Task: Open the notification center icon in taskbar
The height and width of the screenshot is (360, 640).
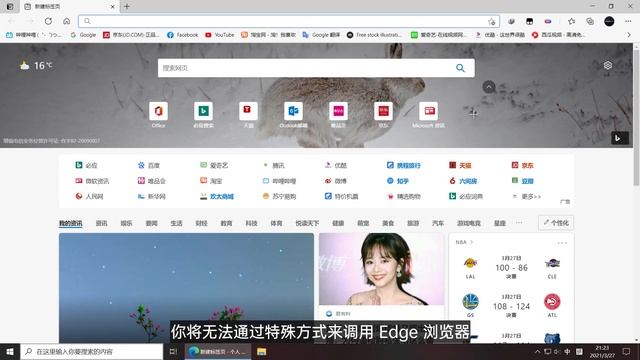Action: 627,351
